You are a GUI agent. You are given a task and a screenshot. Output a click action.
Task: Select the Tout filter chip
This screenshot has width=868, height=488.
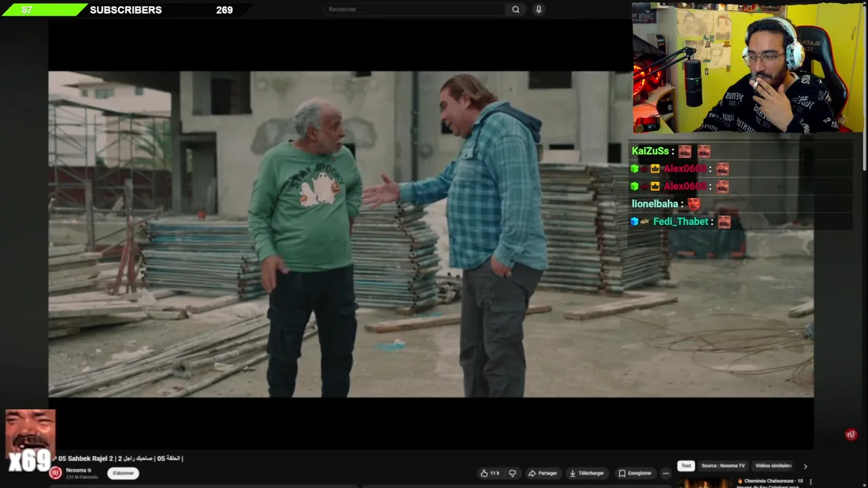click(x=686, y=466)
